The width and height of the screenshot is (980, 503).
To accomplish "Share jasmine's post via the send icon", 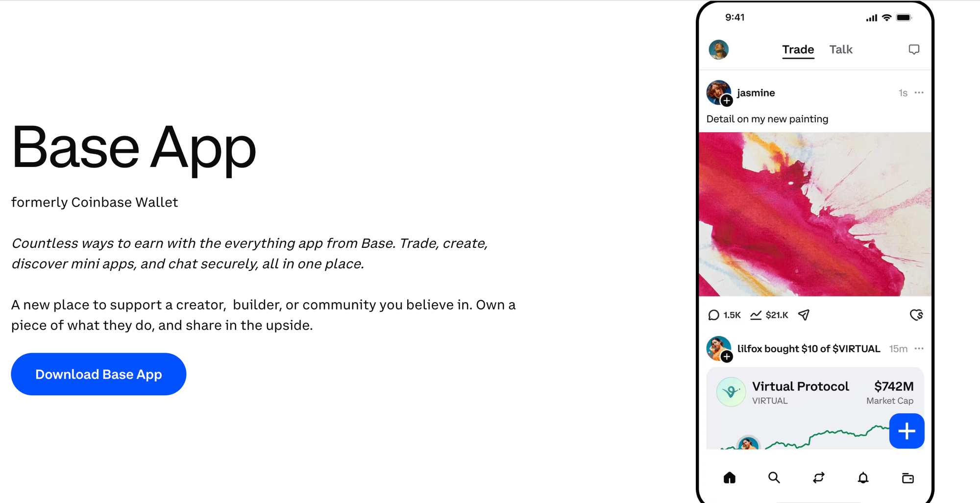I will 803,315.
